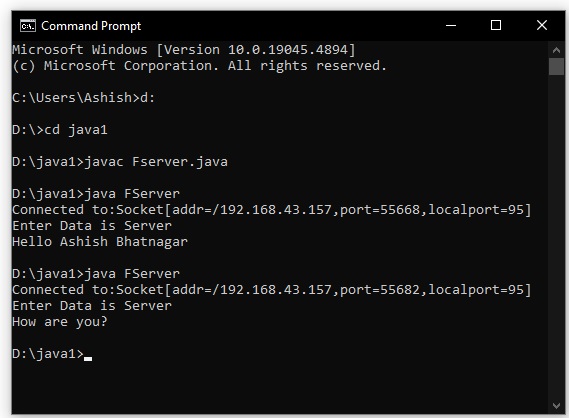The height and width of the screenshot is (418, 569).
Task: Click the Command Prompt title text
Action: [91, 26]
